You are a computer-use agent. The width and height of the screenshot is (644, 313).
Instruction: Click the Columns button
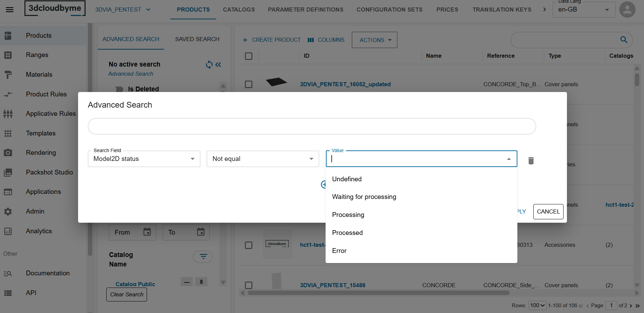click(326, 40)
